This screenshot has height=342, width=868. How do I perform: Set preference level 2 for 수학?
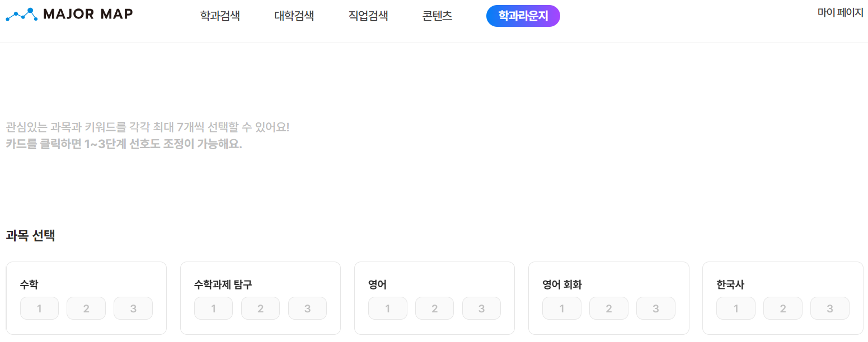click(x=86, y=307)
